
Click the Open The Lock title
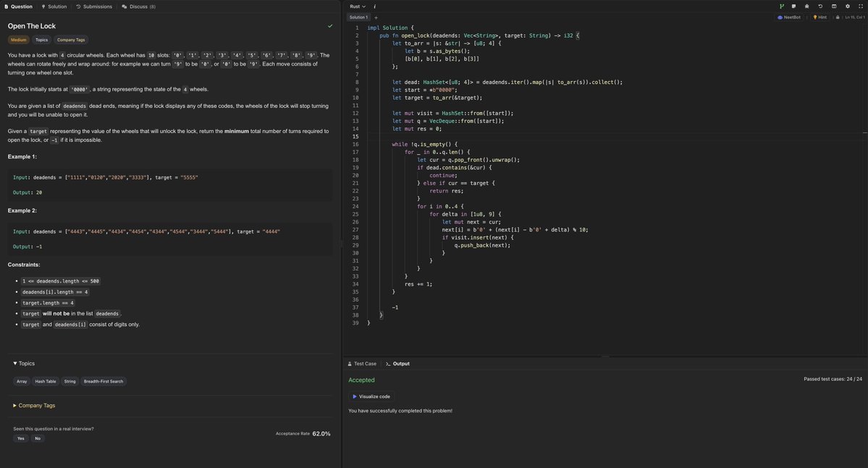32,26
